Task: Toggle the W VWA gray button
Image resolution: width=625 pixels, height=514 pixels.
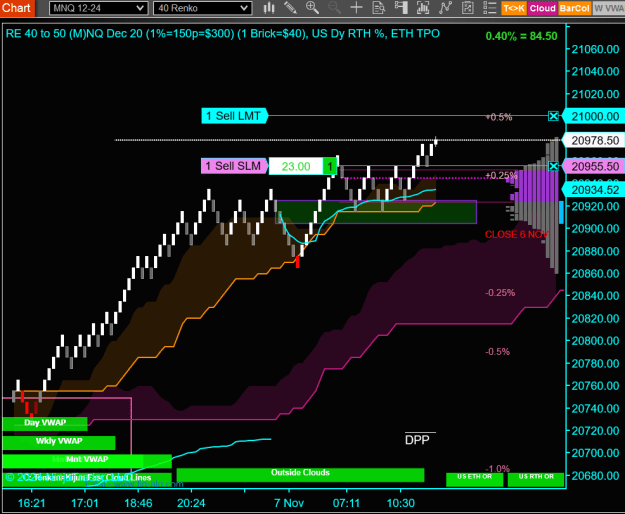Action: [x=609, y=8]
